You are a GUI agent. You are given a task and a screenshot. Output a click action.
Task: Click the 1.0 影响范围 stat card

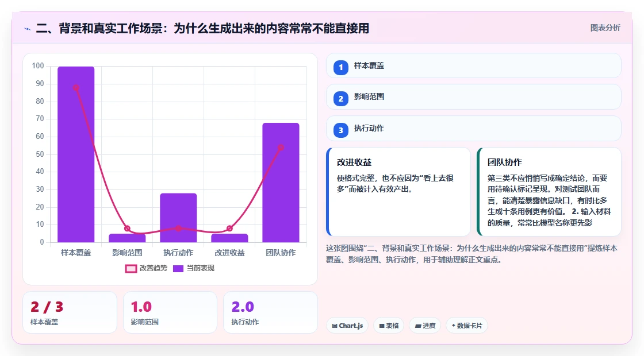(x=170, y=312)
